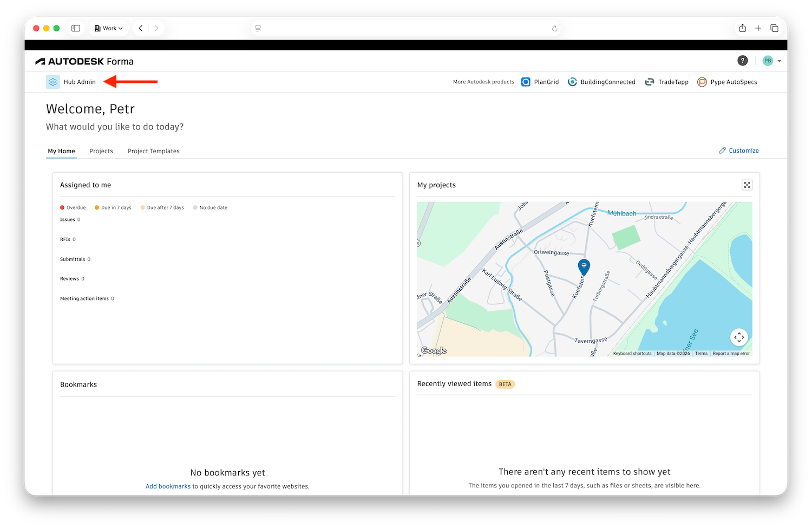Go back in browser history
Viewport: 812px width, 528px height.
141,28
